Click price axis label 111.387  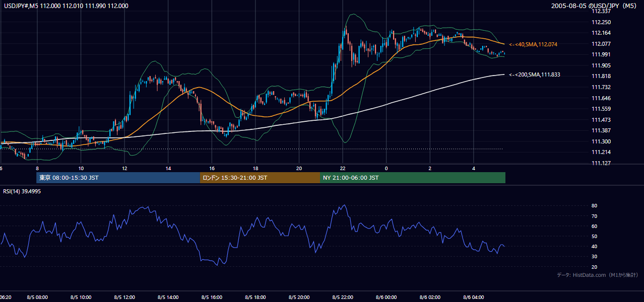click(x=602, y=131)
